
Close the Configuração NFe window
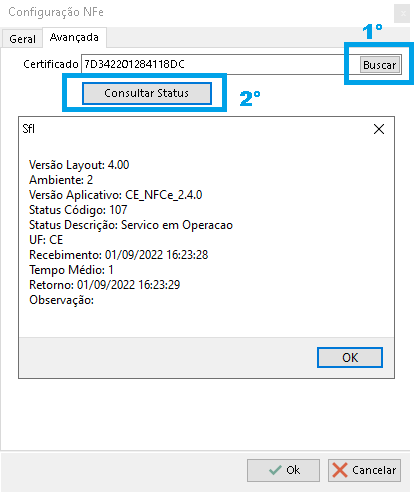click(403, 14)
